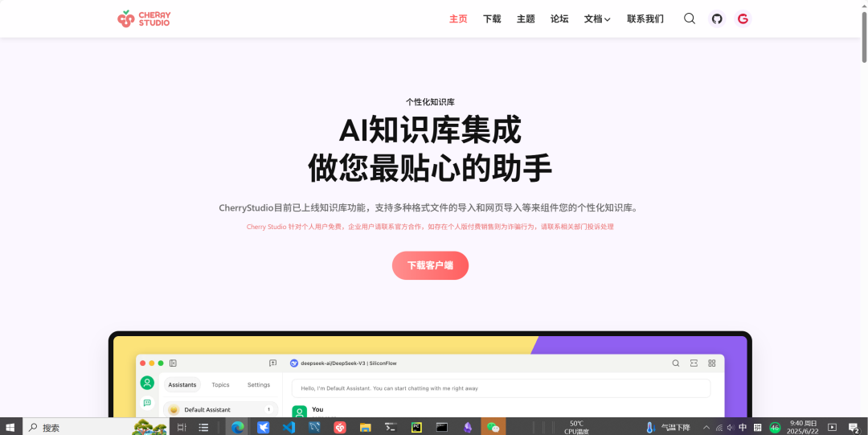Open the blue bird app in taskbar
This screenshot has height=435, width=868.
[x=263, y=427]
